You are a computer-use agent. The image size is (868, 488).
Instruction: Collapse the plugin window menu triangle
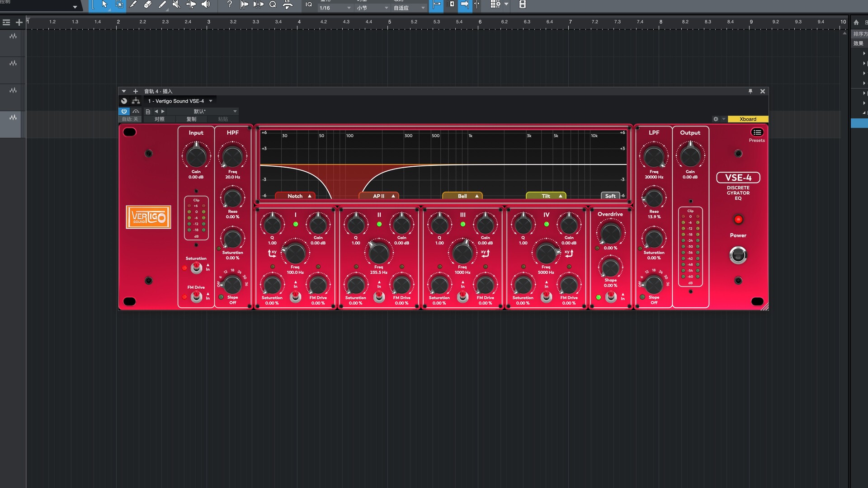[x=124, y=91]
